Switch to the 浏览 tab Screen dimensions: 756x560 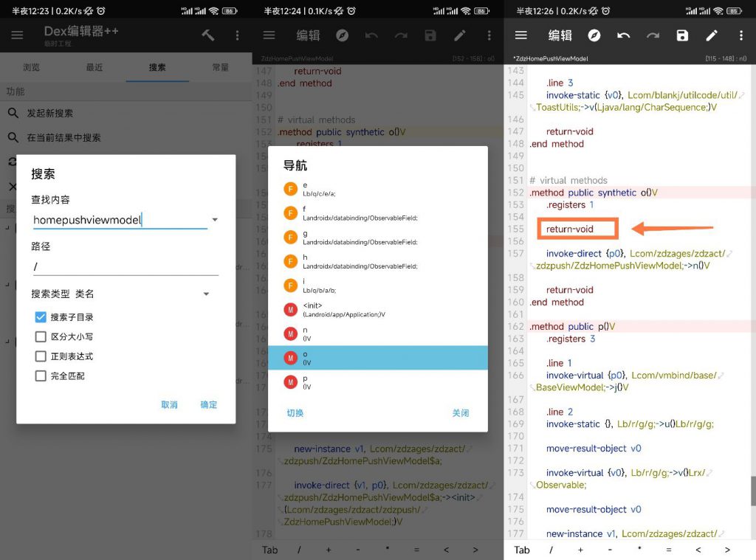(31, 67)
